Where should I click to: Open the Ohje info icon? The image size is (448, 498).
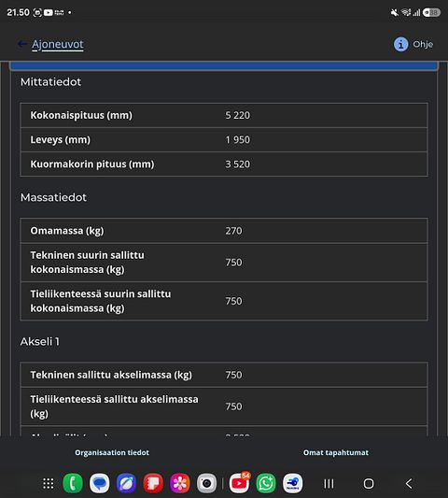(x=400, y=44)
